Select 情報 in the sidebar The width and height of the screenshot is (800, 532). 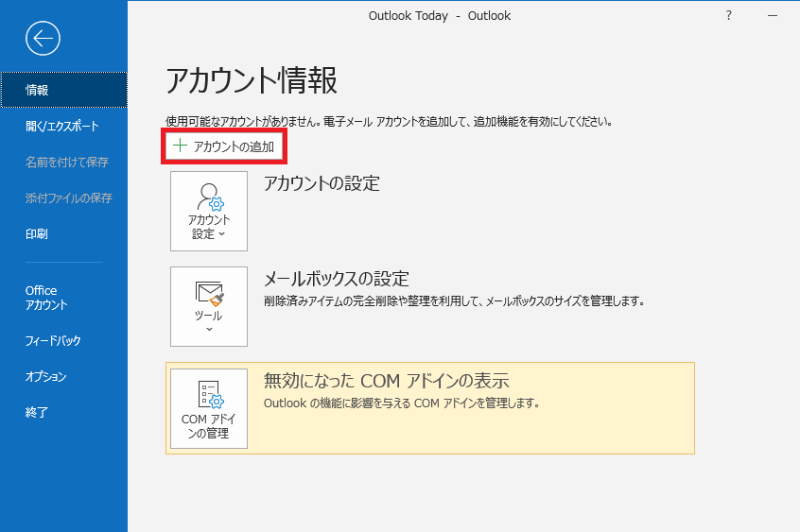(x=63, y=90)
